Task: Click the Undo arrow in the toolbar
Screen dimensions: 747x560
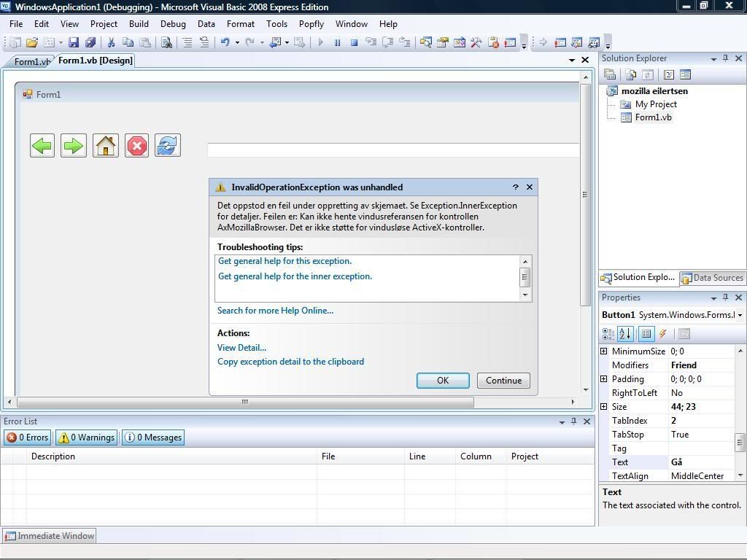Action: click(225, 43)
